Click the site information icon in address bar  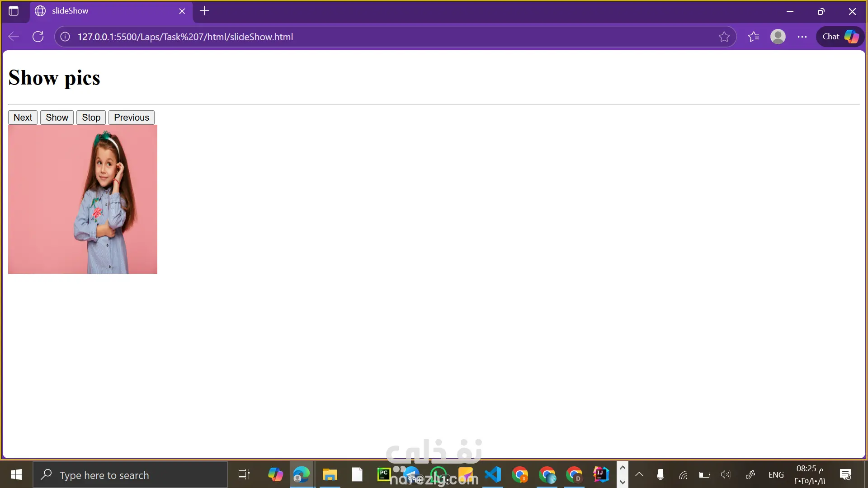point(65,37)
